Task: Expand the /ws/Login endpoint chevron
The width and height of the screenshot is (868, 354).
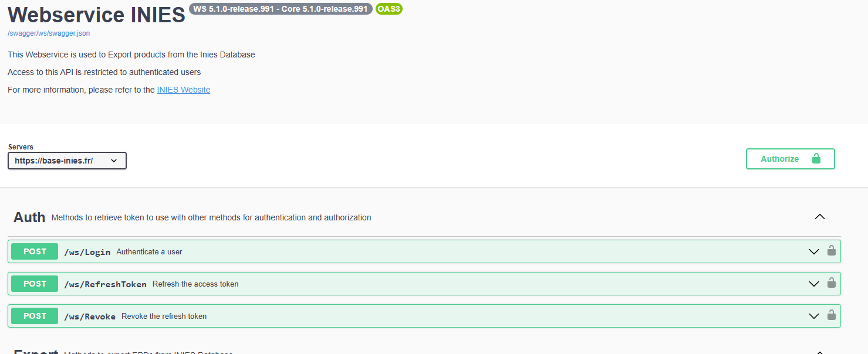Action: (x=813, y=252)
